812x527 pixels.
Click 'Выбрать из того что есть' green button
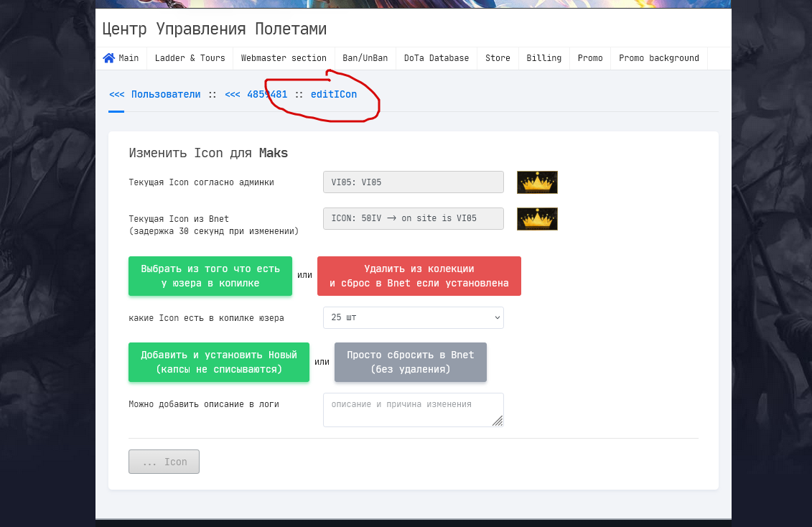point(210,276)
